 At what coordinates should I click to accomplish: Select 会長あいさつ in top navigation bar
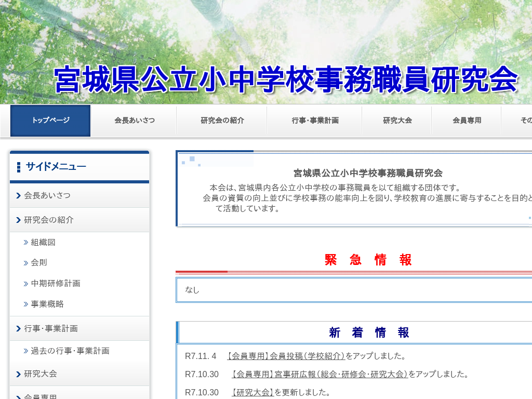click(x=135, y=121)
